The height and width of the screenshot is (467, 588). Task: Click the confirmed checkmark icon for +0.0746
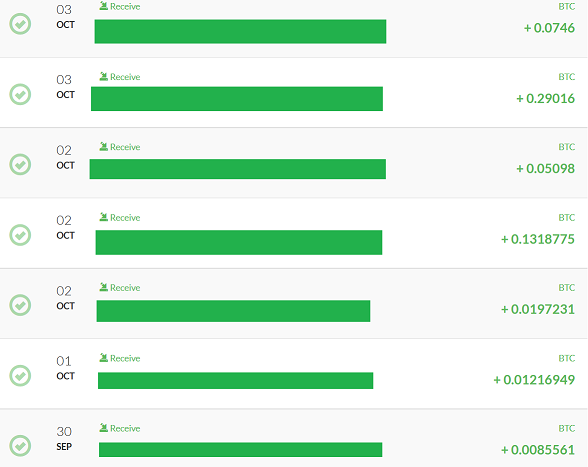point(20,24)
